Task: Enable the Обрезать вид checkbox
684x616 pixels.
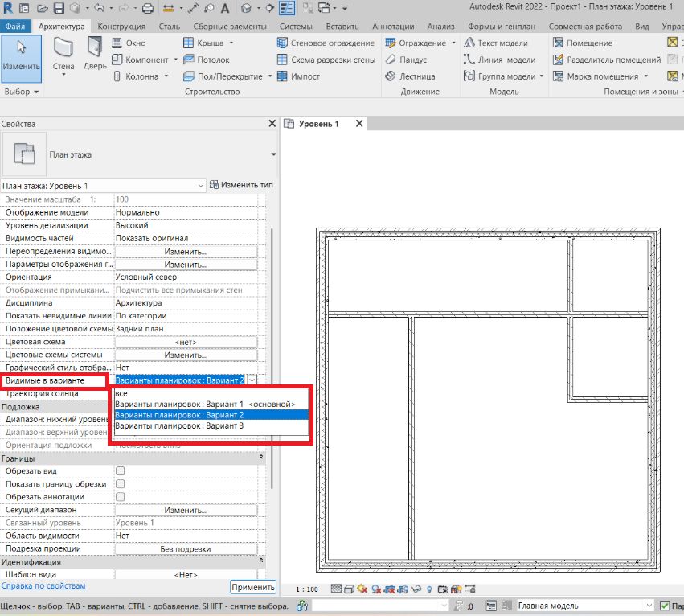Action: (x=121, y=471)
